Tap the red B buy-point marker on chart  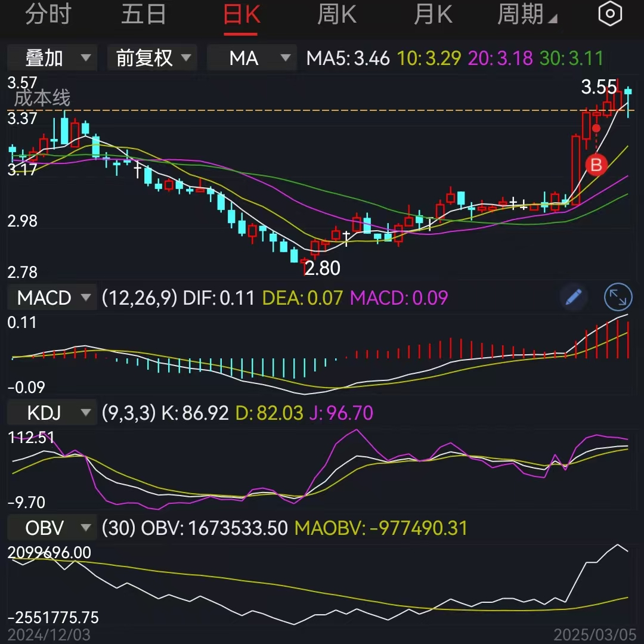pos(596,165)
